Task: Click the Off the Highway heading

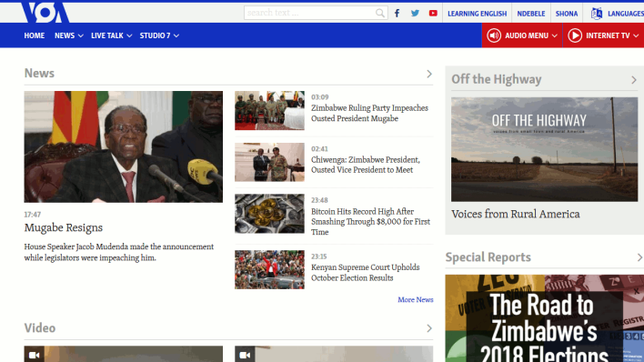Action: click(496, 79)
